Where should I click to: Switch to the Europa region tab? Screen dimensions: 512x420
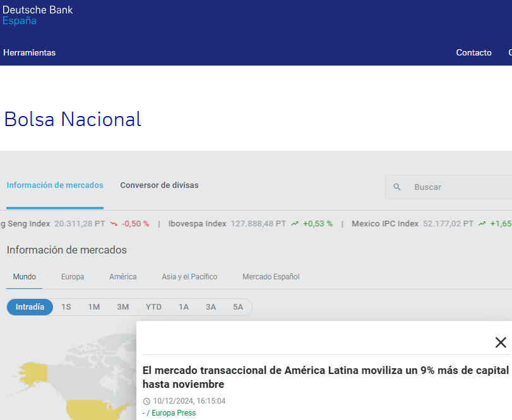73,277
